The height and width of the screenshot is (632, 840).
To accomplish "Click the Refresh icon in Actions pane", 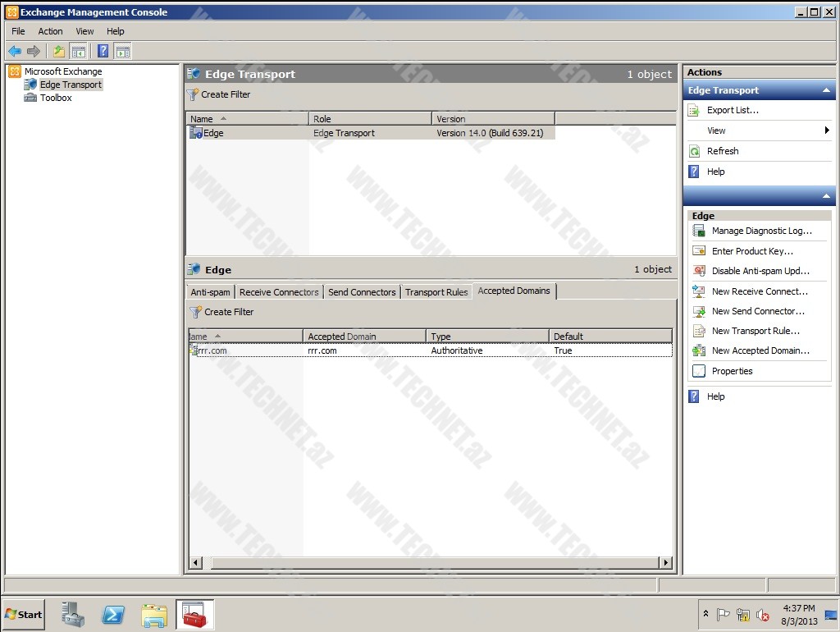I will point(695,151).
